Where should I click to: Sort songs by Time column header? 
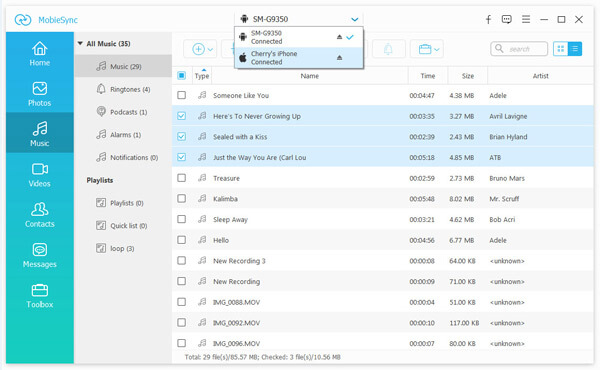tap(428, 76)
